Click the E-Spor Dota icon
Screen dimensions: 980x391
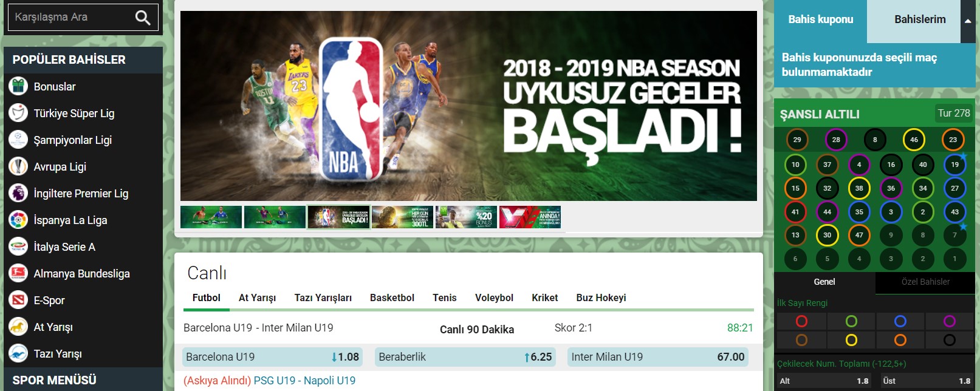click(18, 300)
